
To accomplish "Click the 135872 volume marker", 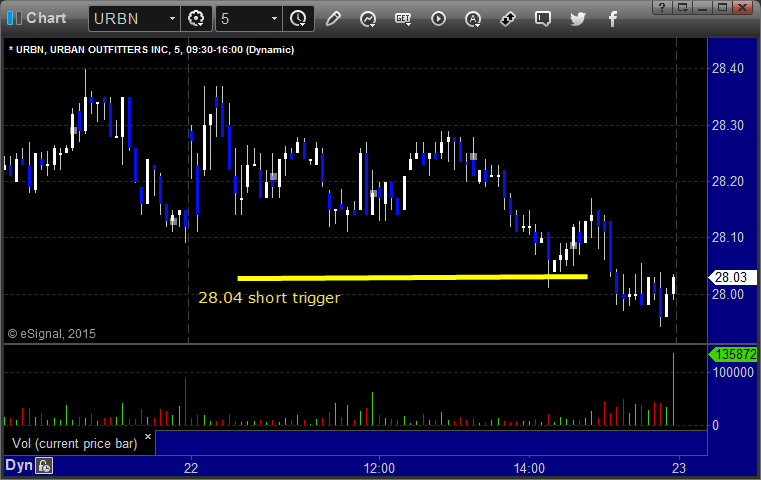I will pos(733,355).
